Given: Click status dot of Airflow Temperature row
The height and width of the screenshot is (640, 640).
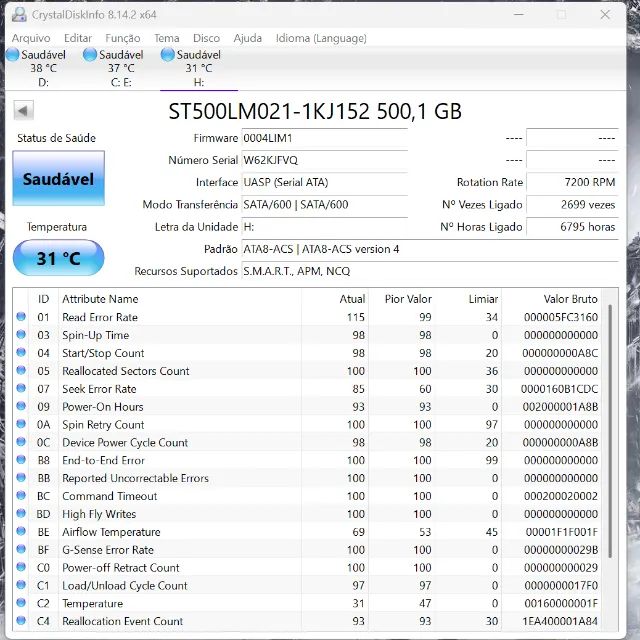Looking at the screenshot, I should [21, 531].
